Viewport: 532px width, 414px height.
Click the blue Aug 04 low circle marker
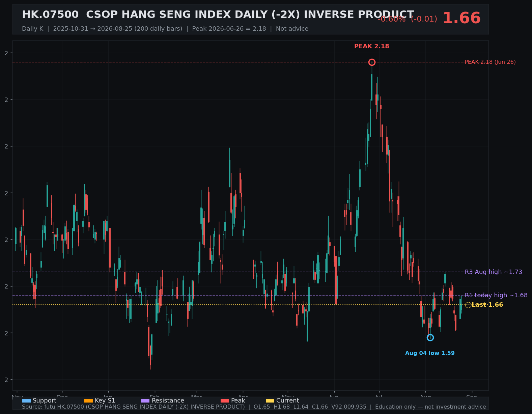(x=430, y=337)
